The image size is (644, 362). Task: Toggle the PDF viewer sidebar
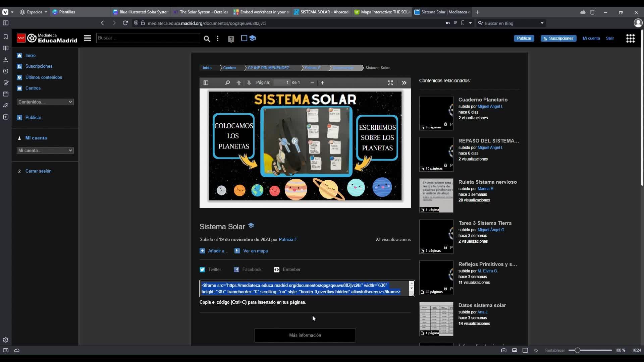(206, 83)
